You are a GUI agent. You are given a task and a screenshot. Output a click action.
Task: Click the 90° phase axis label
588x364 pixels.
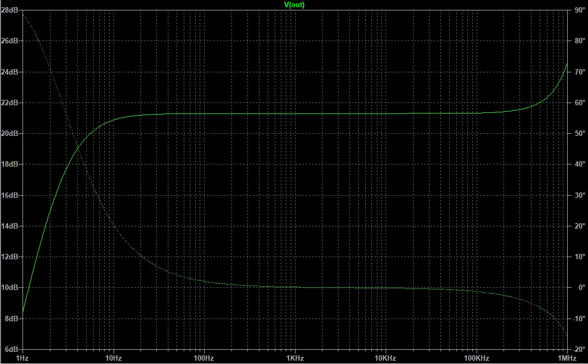(579, 10)
